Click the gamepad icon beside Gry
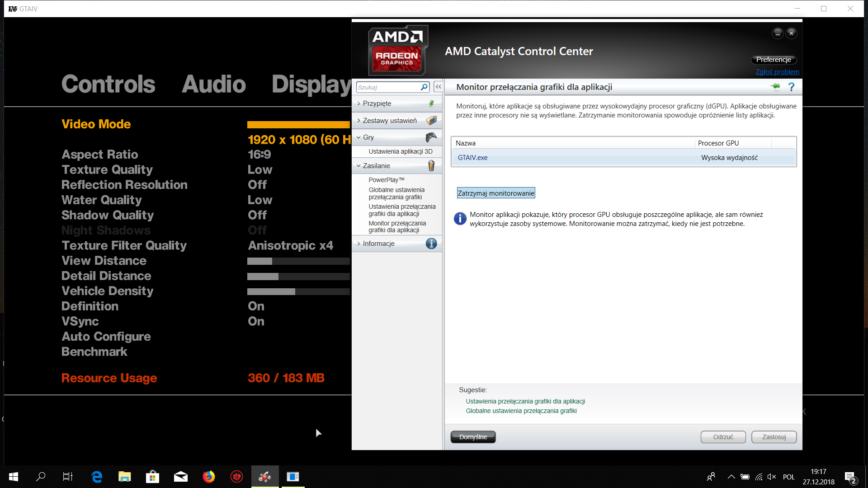868x488 pixels. 431,137
